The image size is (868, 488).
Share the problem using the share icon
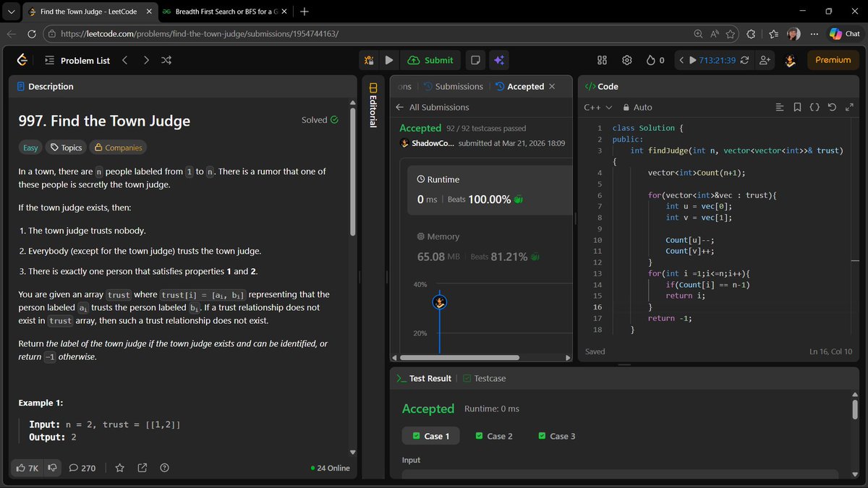(x=142, y=468)
